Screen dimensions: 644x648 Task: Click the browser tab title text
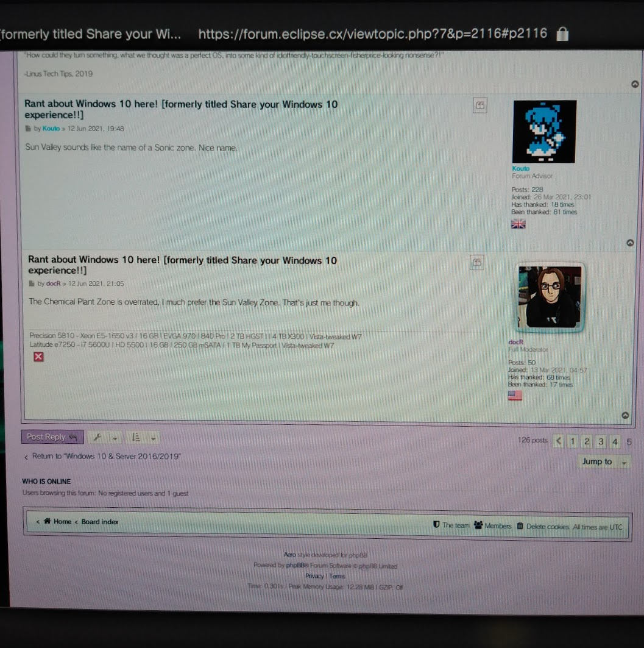pyautogui.click(x=90, y=34)
